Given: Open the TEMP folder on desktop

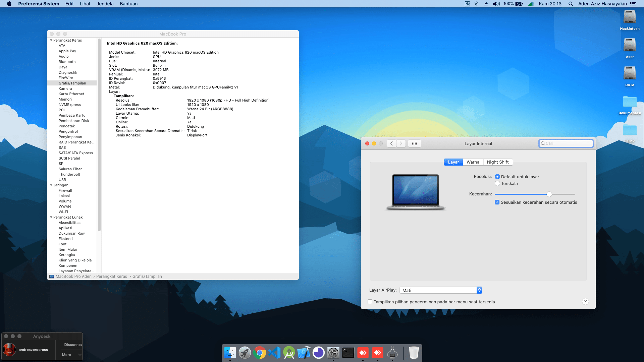Looking at the screenshot, I should (x=630, y=133).
